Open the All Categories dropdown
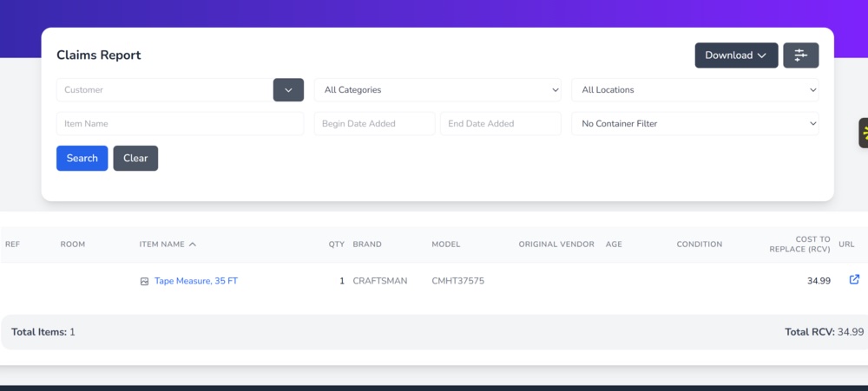868x391 pixels. click(437, 89)
